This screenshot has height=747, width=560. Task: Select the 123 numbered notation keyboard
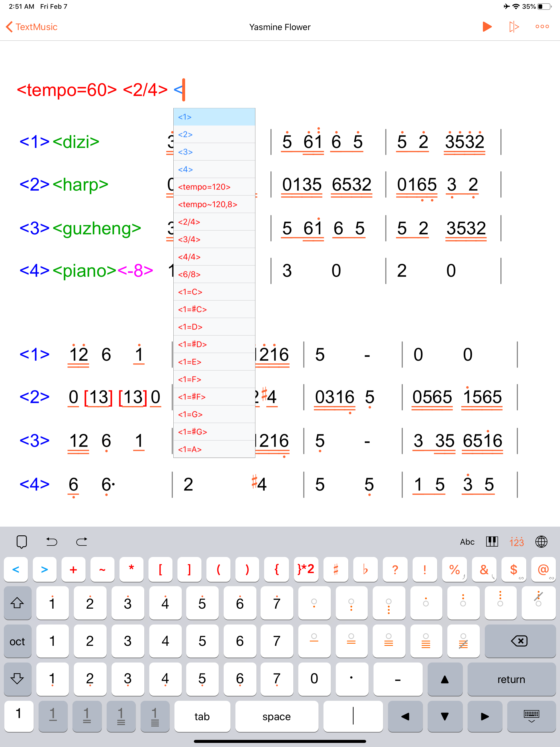(517, 542)
